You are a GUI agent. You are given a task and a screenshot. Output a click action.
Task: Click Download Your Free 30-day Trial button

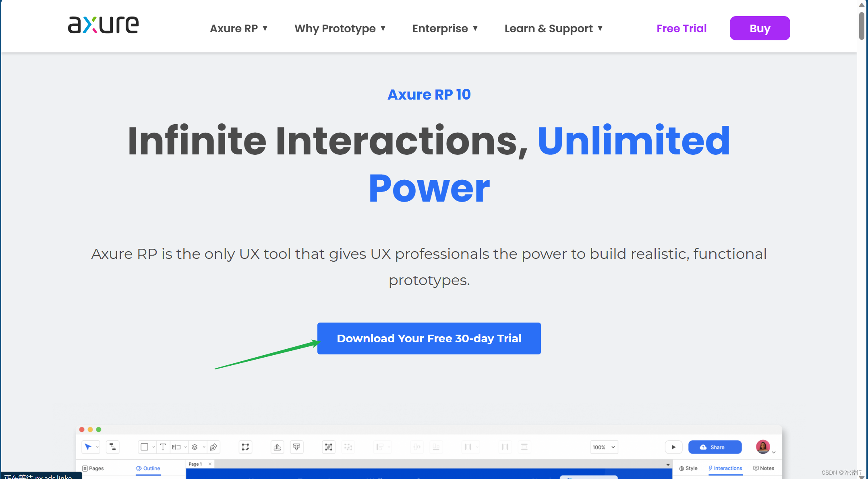(x=429, y=338)
